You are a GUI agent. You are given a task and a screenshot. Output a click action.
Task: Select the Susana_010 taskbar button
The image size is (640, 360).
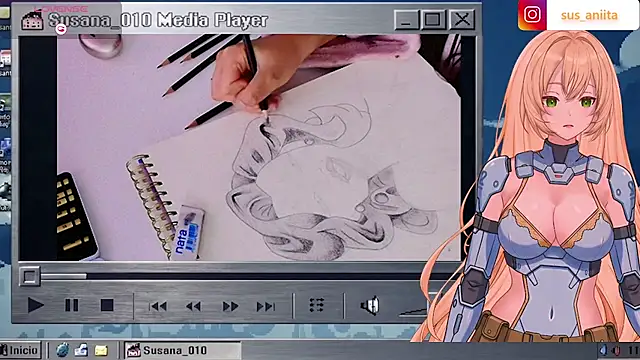[x=182, y=350]
